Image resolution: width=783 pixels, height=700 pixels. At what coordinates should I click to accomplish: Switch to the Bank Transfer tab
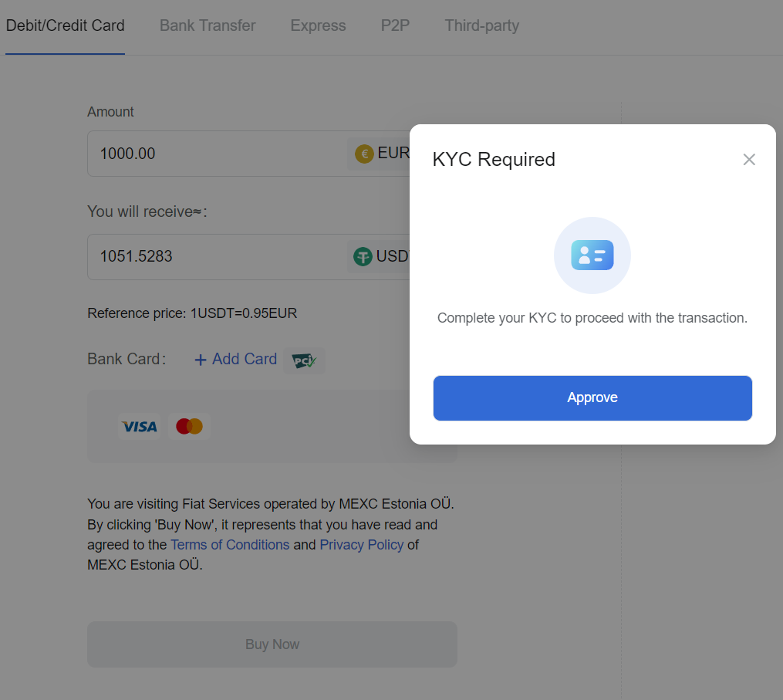click(x=208, y=25)
